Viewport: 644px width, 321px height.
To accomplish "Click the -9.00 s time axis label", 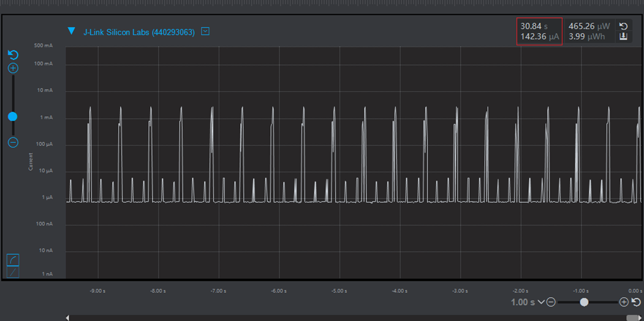I will click(98, 291).
